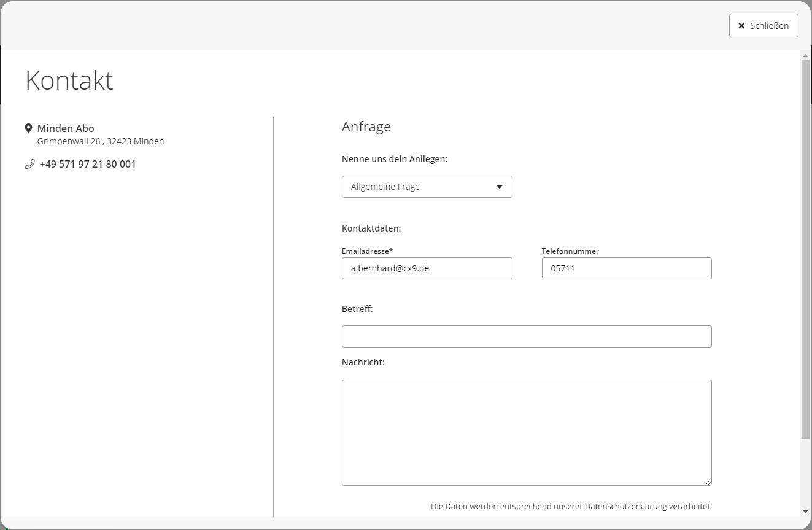Open the Allgemeine Frage selection box
Screen dimensions: 812x530
[x=417, y=187]
